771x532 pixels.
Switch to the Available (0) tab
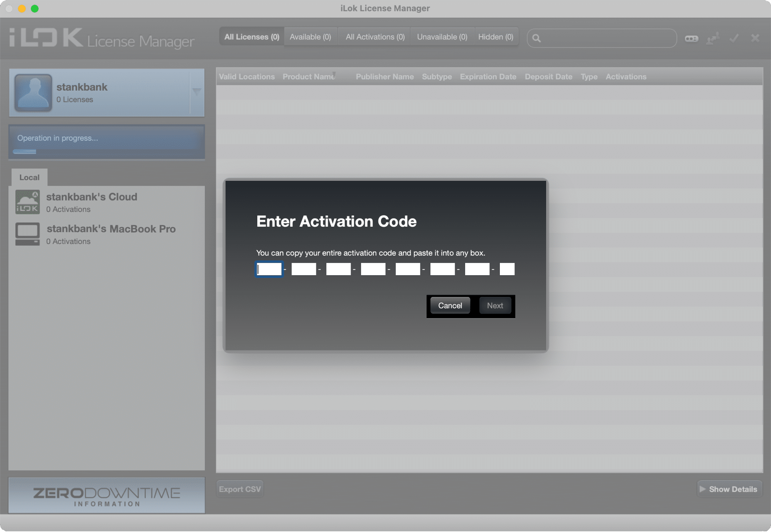(310, 37)
